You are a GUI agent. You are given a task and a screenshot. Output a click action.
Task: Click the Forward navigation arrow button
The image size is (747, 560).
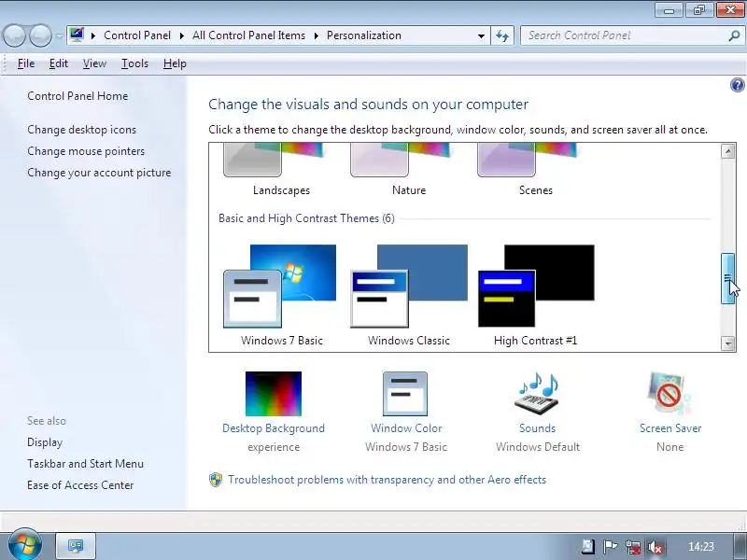40,35
